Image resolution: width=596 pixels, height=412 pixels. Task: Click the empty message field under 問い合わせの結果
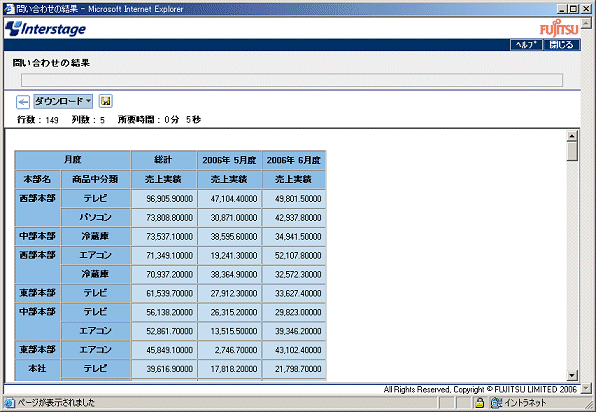click(x=292, y=80)
